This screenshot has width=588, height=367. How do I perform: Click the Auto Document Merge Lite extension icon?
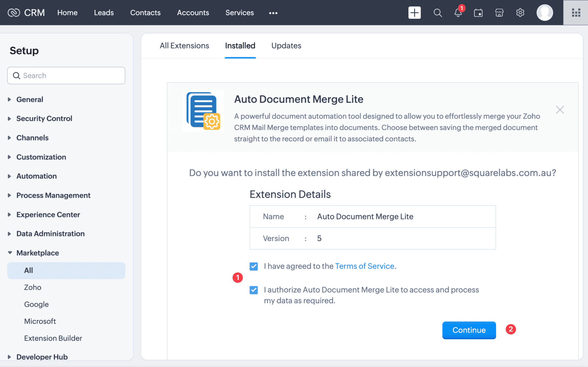tap(203, 111)
